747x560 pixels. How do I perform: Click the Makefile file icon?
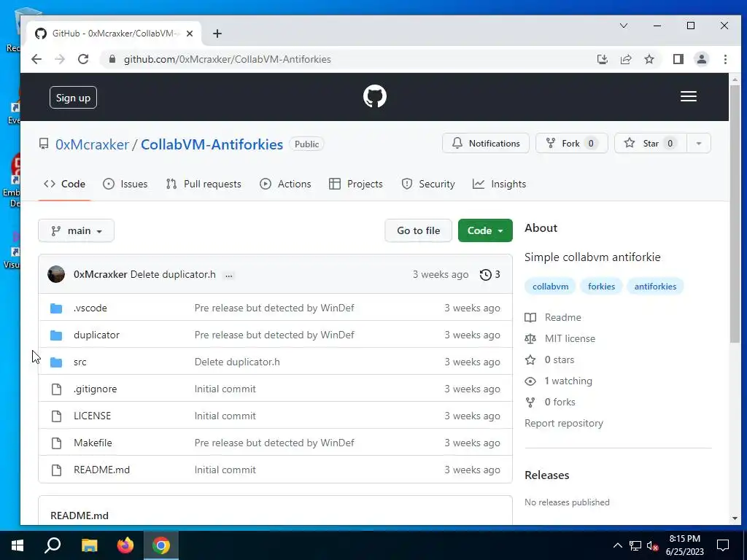[56, 443]
